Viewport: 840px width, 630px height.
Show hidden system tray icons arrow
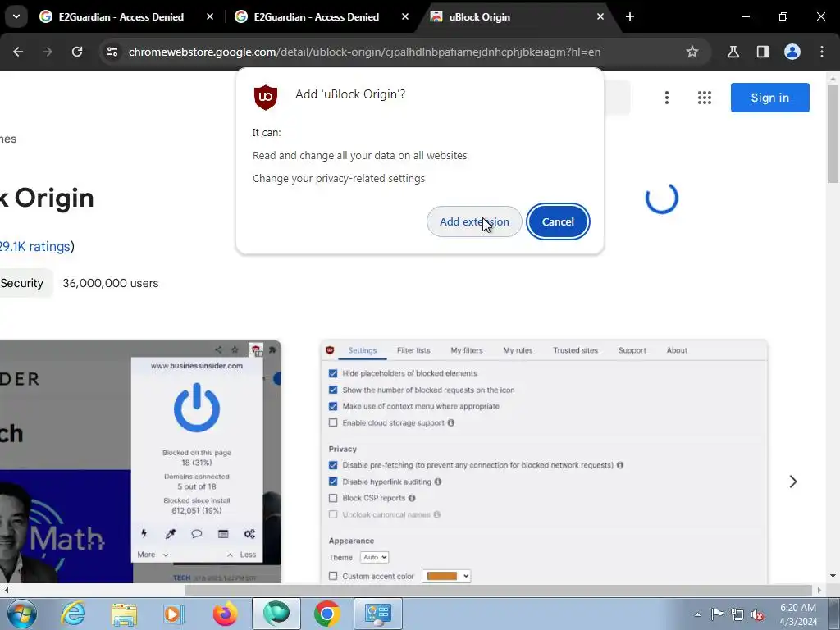pyautogui.click(x=697, y=614)
